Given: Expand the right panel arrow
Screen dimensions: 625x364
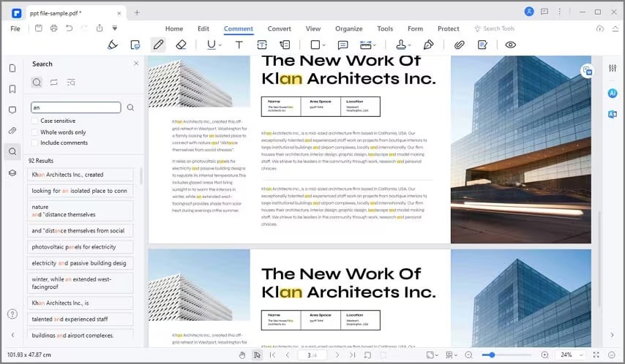Looking at the screenshot, I should [613, 335].
